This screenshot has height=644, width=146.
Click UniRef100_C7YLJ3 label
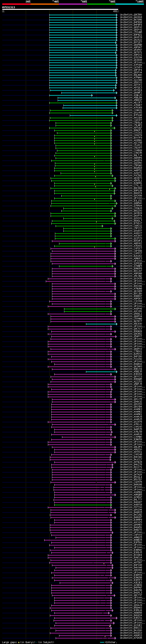(x=131, y=186)
